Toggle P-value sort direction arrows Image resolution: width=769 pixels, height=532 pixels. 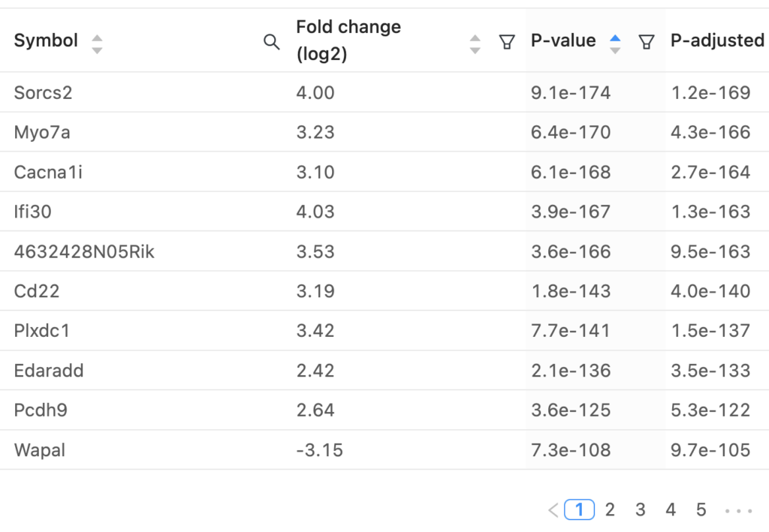point(615,44)
